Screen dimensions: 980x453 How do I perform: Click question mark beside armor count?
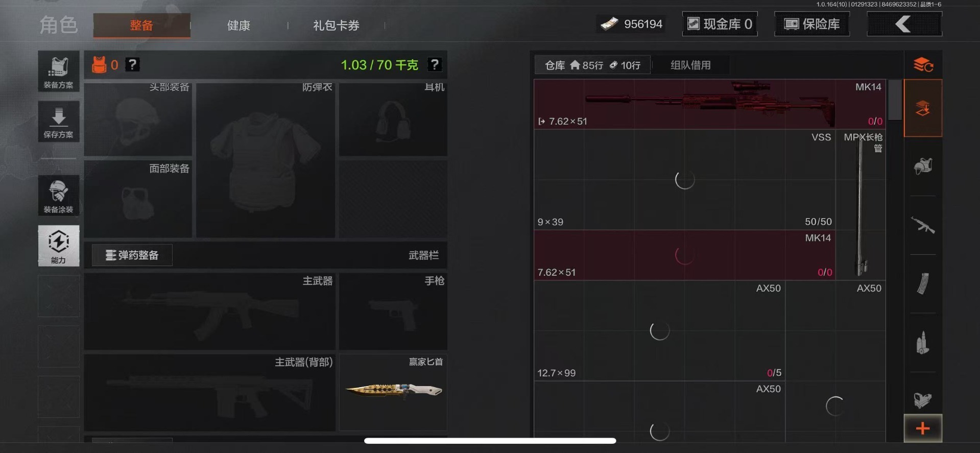[132, 65]
